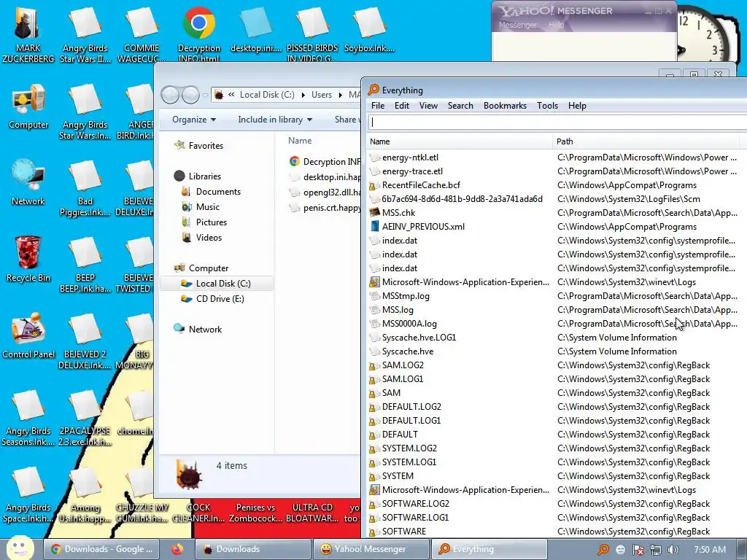Click the taskbar clock showing 7:50 AM
Viewport: 747px width, 560px height.
[710, 550]
